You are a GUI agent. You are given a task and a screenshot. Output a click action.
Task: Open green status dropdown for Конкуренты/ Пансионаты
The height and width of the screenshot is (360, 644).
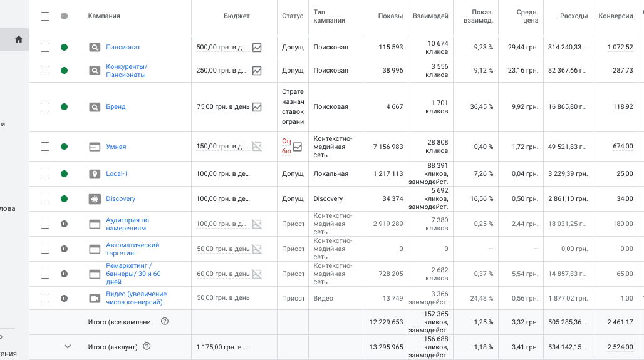[x=64, y=71]
